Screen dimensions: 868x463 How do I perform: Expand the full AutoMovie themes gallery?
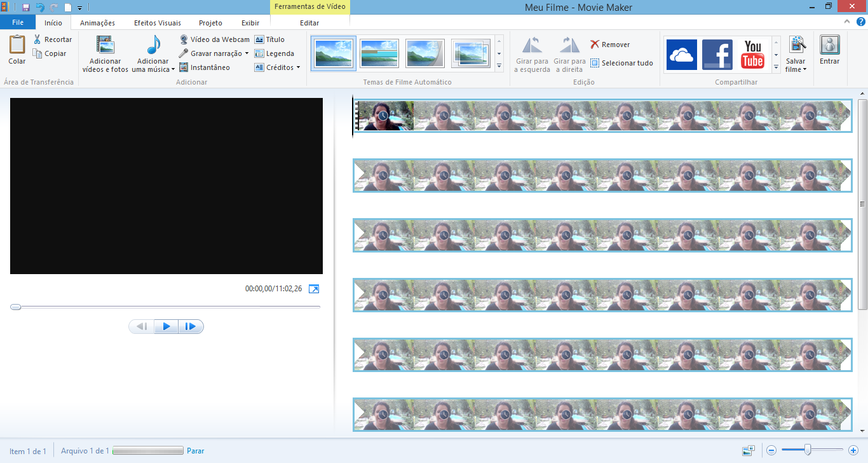(x=499, y=66)
